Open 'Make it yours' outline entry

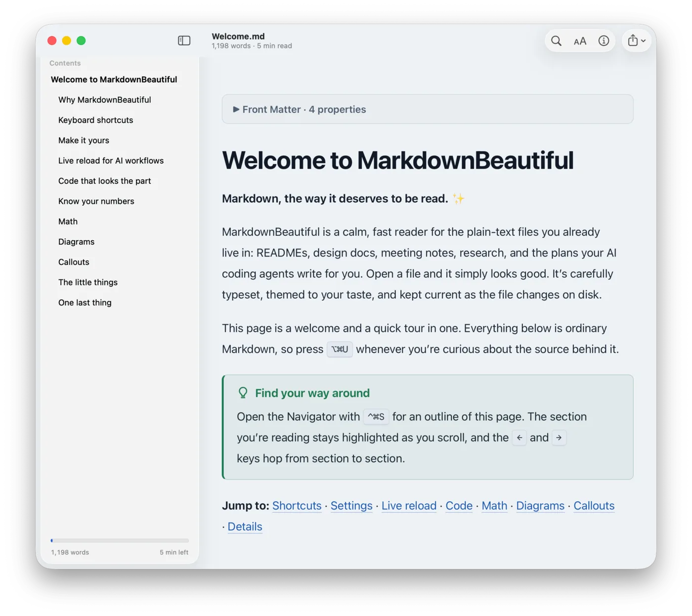click(84, 140)
